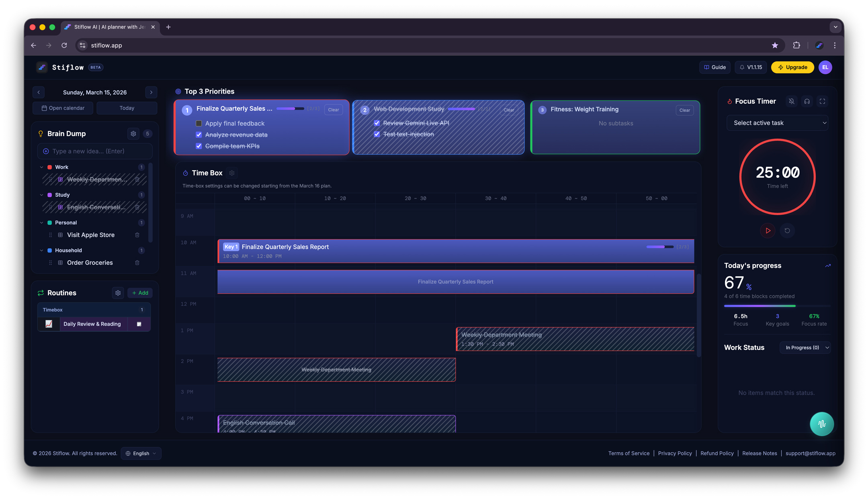Uncheck the Review Gemini Live API subtask

[x=377, y=123]
